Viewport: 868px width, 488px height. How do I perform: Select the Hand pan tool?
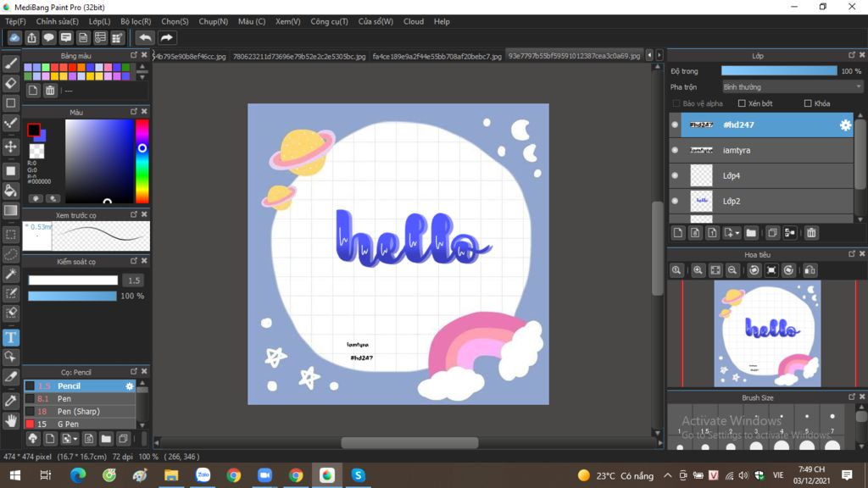tap(10, 421)
